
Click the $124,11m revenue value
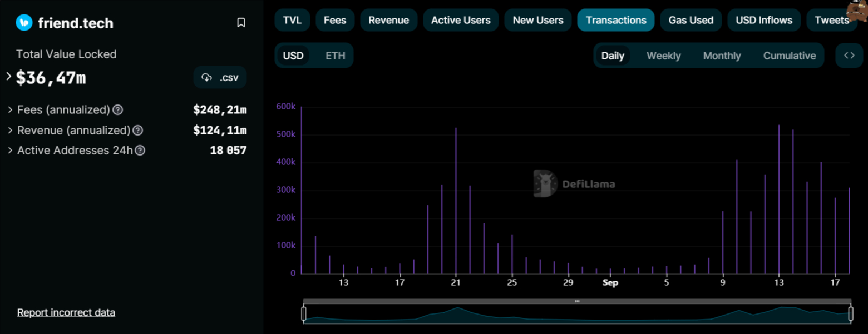(220, 131)
